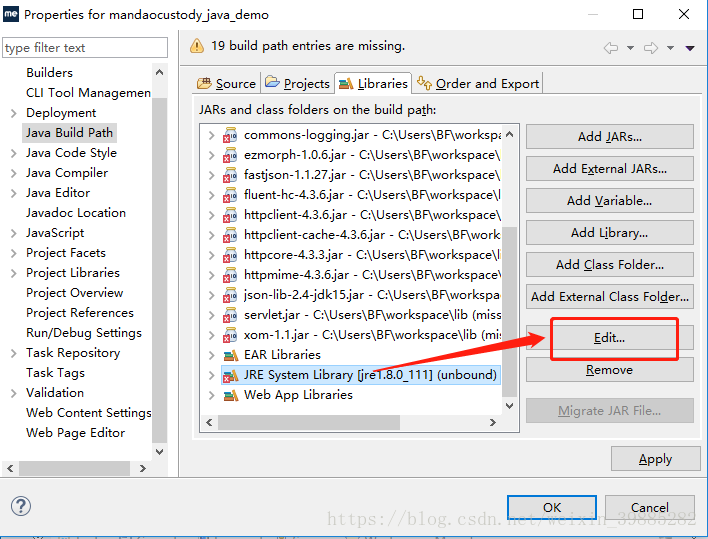Expand the Deployment preferences node

pyautogui.click(x=14, y=113)
